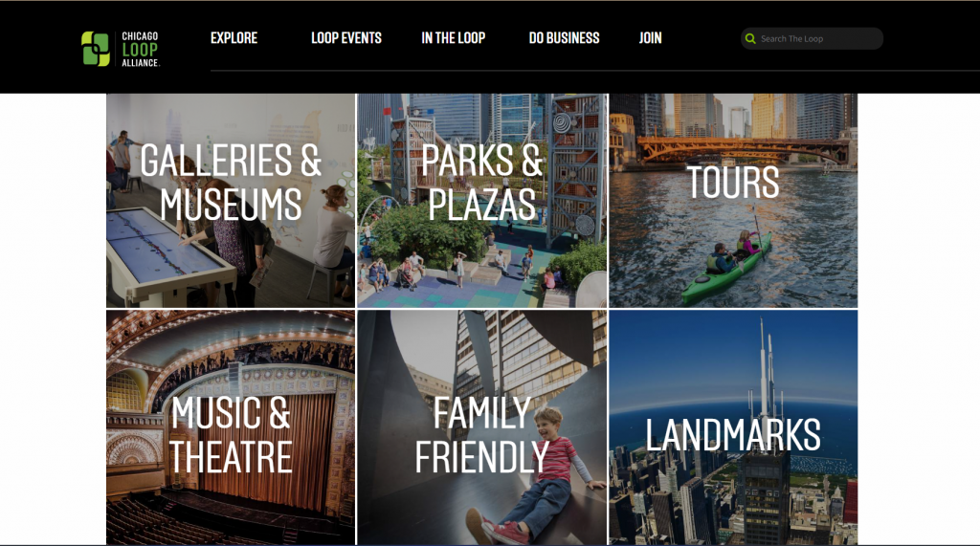Click the Tours heading text

coord(733,182)
